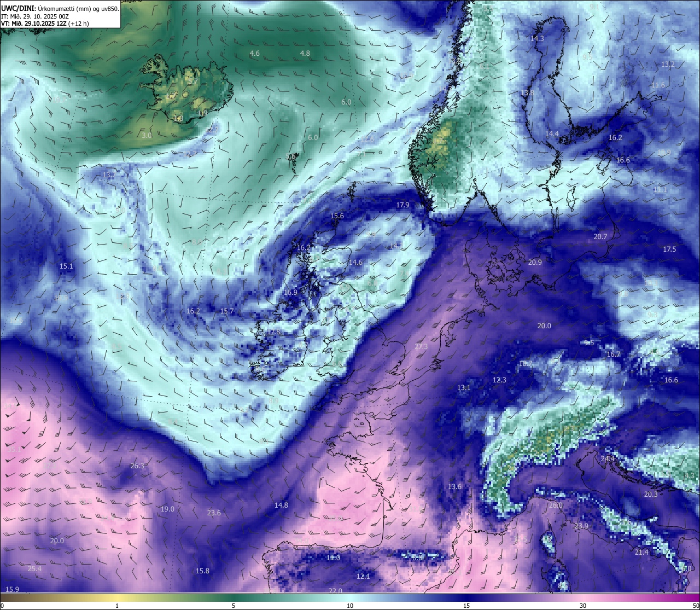Click the 16.7 value label
This screenshot has width=700, height=610.
tap(614, 354)
